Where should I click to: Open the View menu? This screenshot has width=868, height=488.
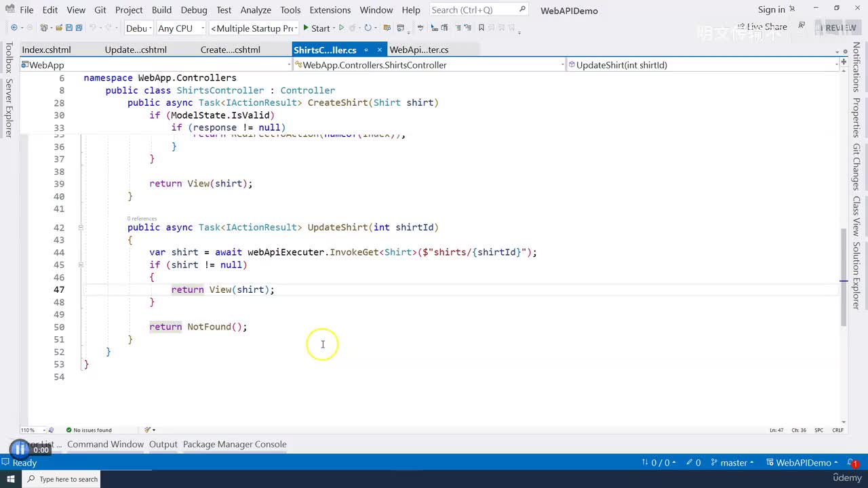point(76,10)
